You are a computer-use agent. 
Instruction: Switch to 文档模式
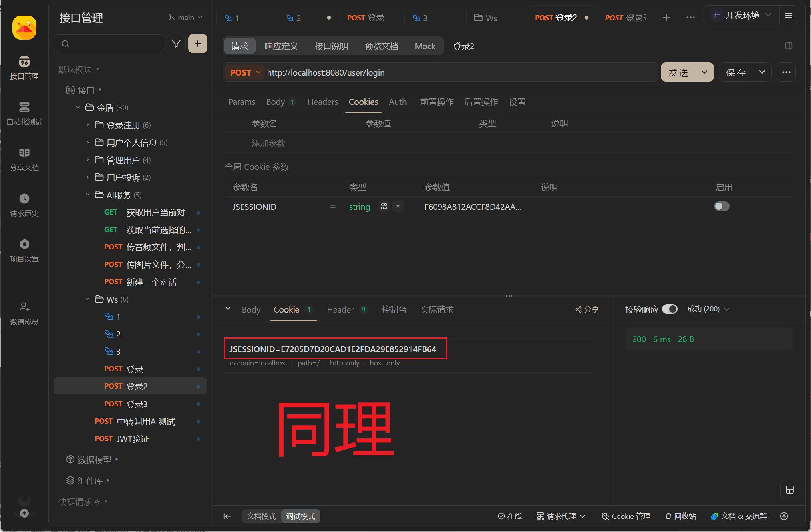(x=261, y=516)
